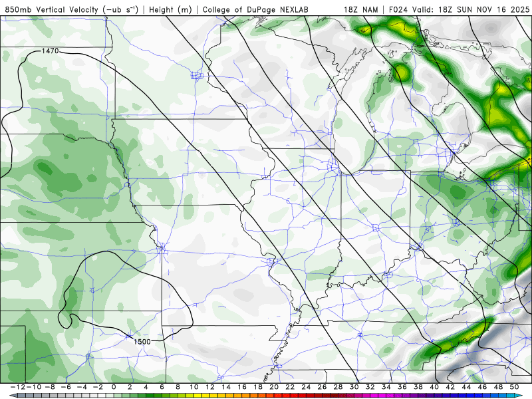The width and height of the screenshot is (532, 399).
Task: Click the 20 value on the color scale
Action: (x=274, y=387)
